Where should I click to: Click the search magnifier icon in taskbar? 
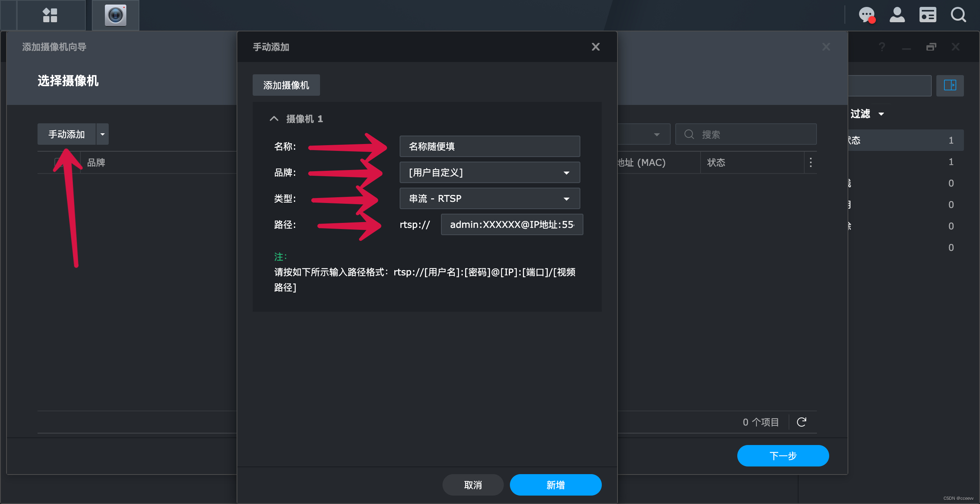coord(958,15)
